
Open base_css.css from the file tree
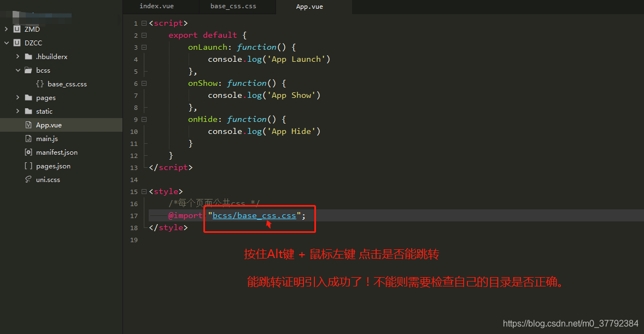pyautogui.click(x=67, y=84)
